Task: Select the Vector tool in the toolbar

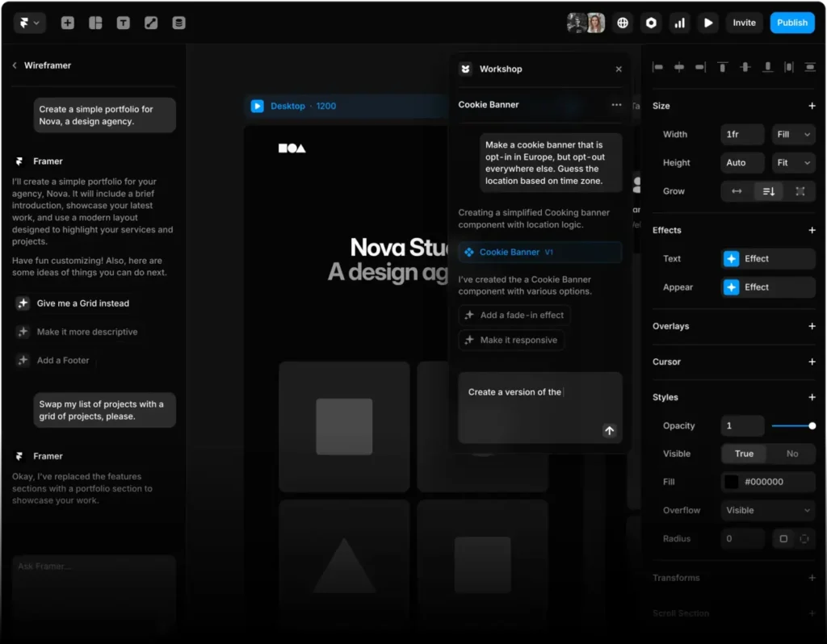Action: [150, 23]
